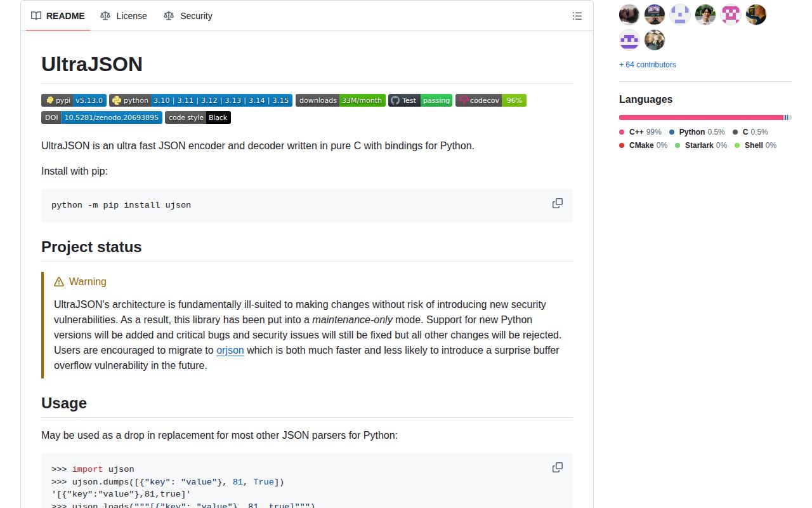Open first contributor avatar in top row

[x=629, y=15]
